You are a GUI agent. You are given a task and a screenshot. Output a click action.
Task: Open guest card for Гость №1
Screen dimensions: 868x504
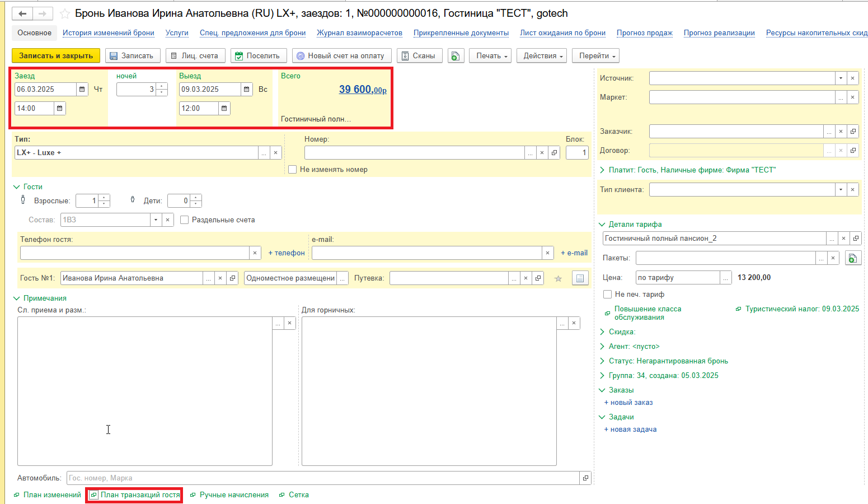tap(233, 278)
